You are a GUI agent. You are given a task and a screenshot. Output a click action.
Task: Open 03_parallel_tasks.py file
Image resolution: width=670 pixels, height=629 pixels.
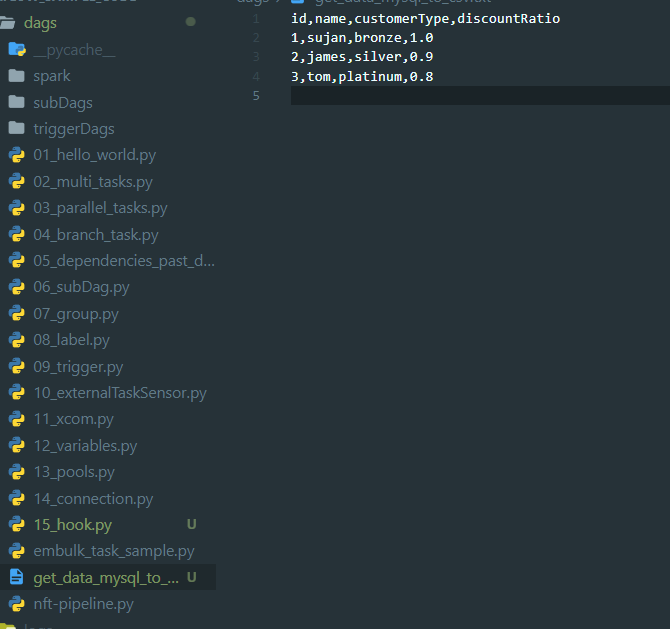[100, 208]
